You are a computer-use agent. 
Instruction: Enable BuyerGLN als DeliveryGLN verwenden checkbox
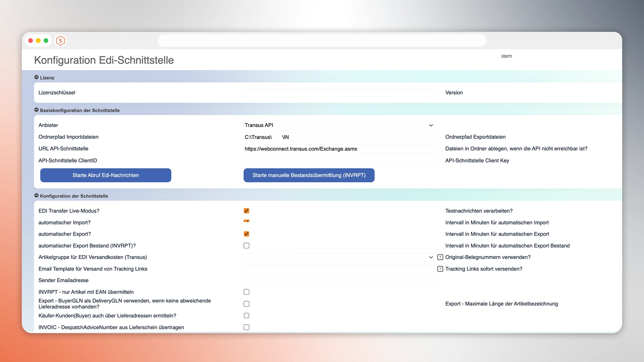click(247, 304)
